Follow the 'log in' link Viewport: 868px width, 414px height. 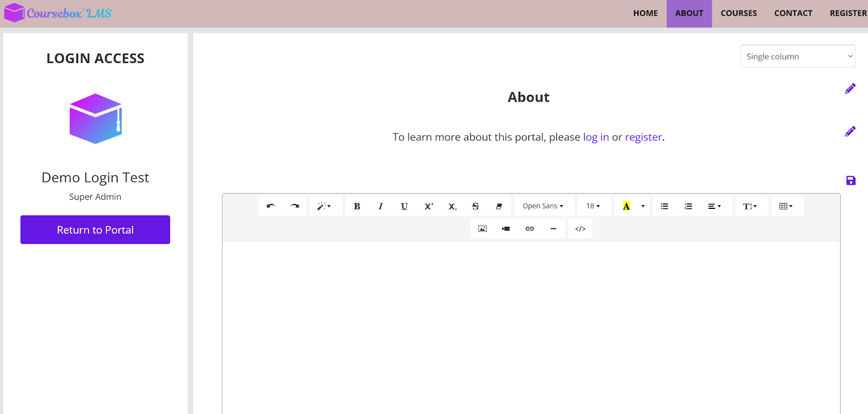point(596,137)
